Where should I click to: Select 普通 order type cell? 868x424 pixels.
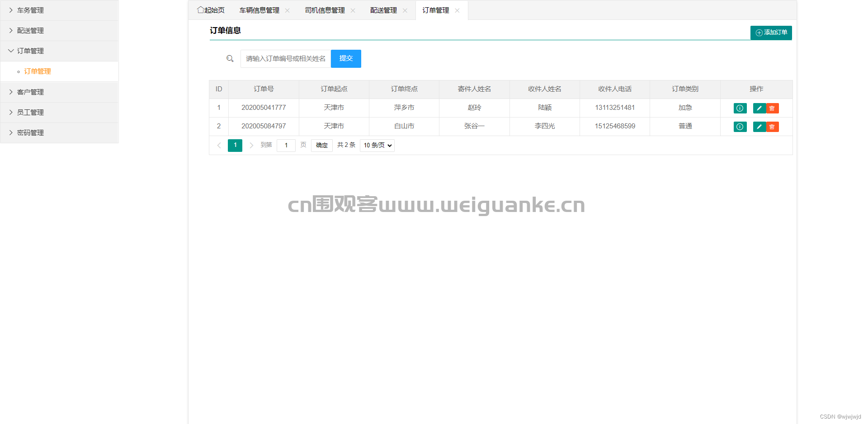click(685, 126)
